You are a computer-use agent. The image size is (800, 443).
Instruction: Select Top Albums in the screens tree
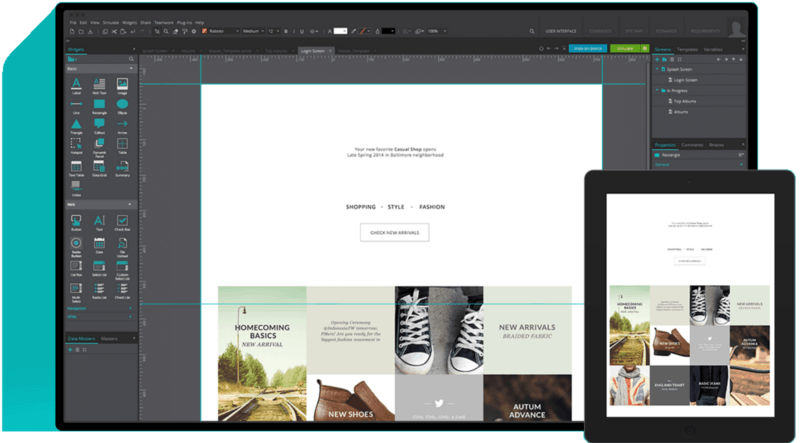(685, 101)
